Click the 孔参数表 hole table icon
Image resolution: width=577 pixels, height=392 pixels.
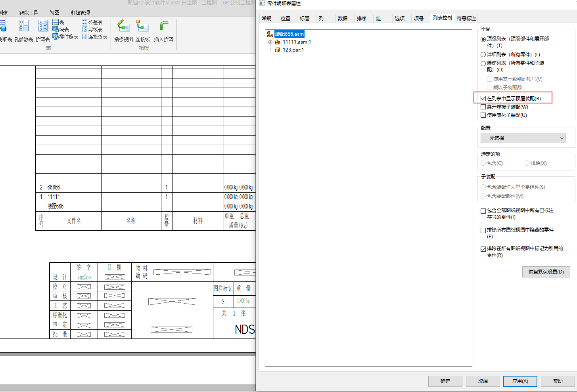(24, 26)
